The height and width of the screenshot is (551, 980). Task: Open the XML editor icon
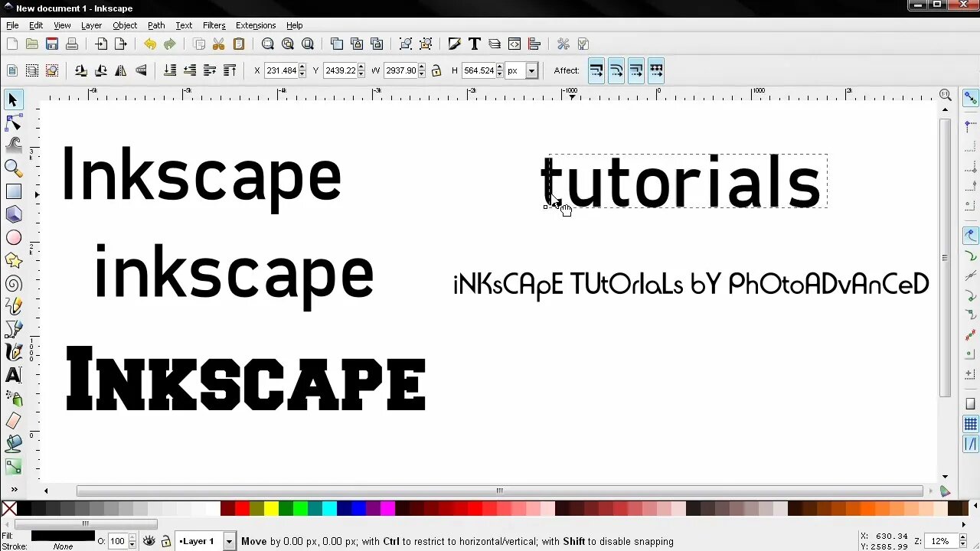[x=514, y=44]
